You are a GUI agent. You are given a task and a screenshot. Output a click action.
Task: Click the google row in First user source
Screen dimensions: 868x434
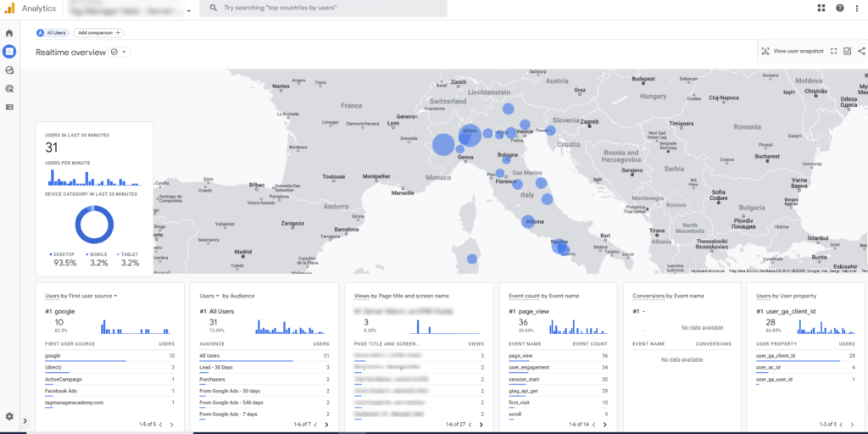[109, 356]
